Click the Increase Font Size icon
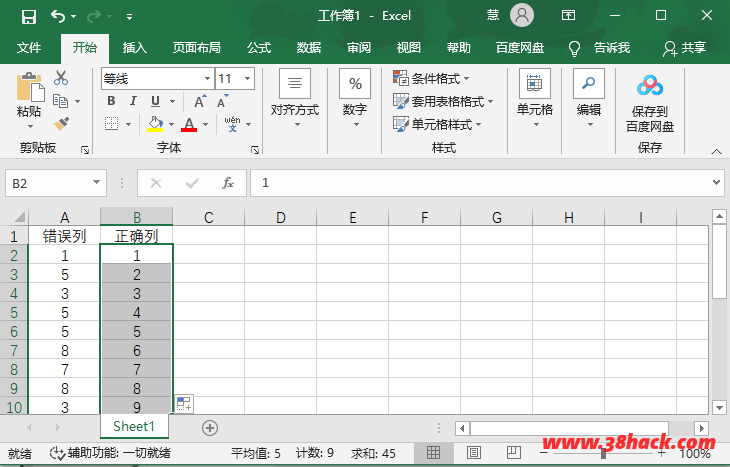The width and height of the screenshot is (730, 467). click(200, 101)
